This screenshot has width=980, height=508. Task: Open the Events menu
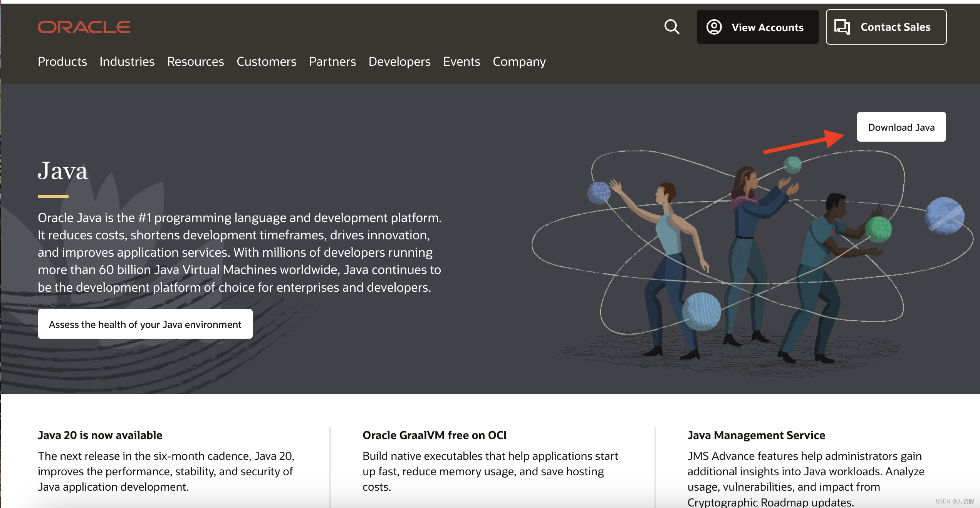pyautogui.click(x=461, y=62)
